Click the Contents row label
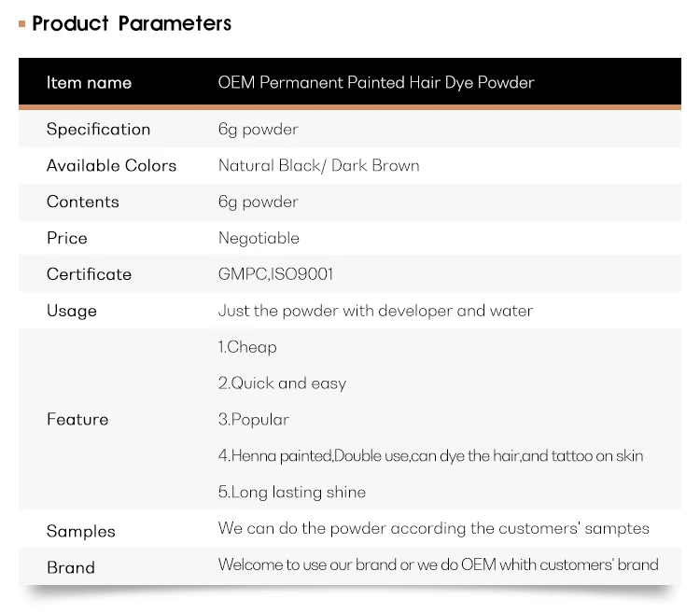The height and width of the screenshot is (613, 700). coord(83,202)
